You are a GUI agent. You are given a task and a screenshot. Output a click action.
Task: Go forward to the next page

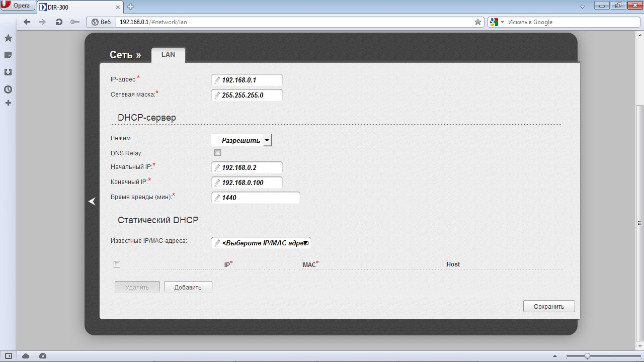point(43,22)
